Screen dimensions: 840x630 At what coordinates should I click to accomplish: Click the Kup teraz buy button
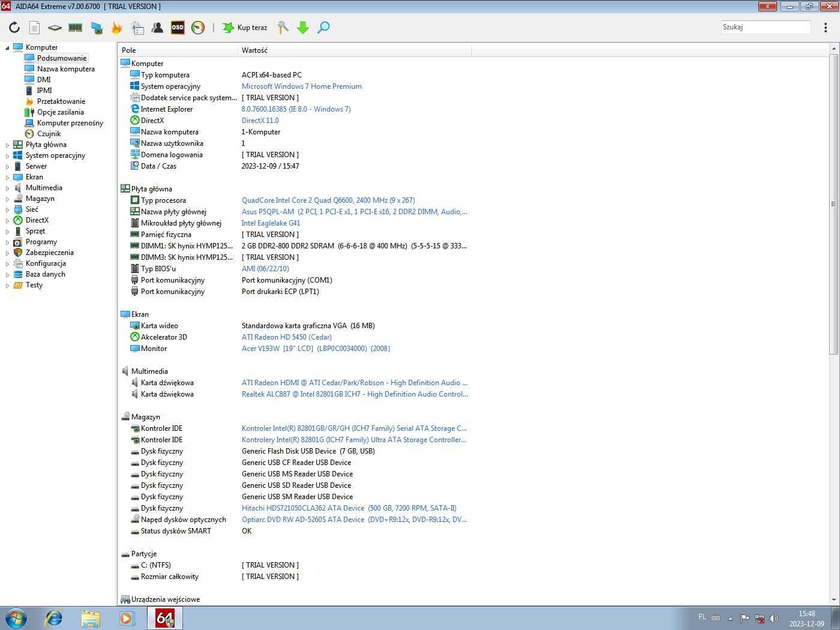click(x=245, y=28)
